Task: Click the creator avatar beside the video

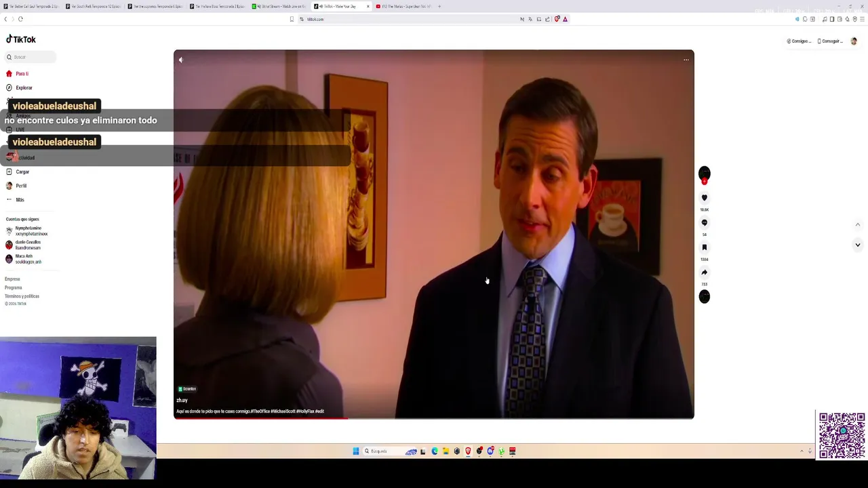Action: pyautogui.click(x=705, y=174)
